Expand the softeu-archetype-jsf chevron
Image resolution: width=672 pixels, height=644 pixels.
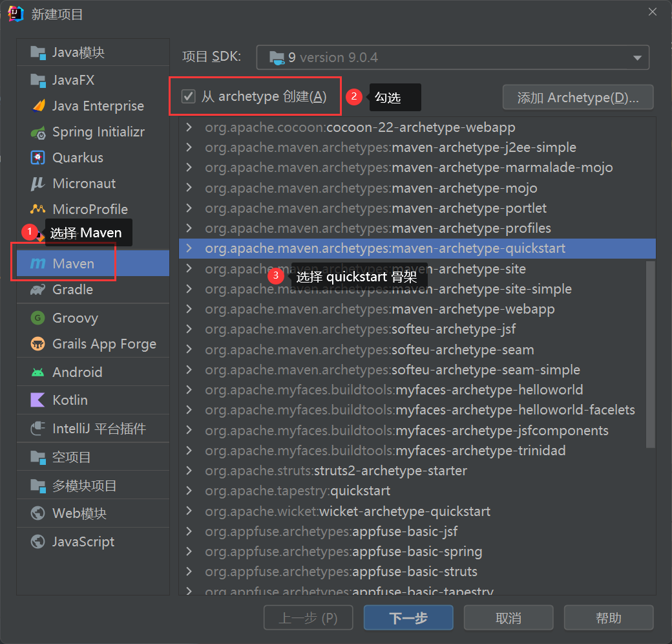(189, 329)
